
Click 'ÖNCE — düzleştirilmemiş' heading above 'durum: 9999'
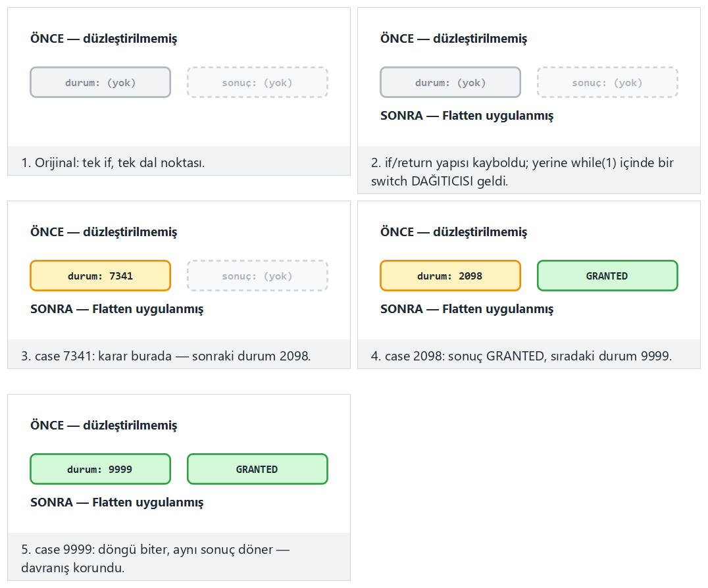tap(103, 425)
